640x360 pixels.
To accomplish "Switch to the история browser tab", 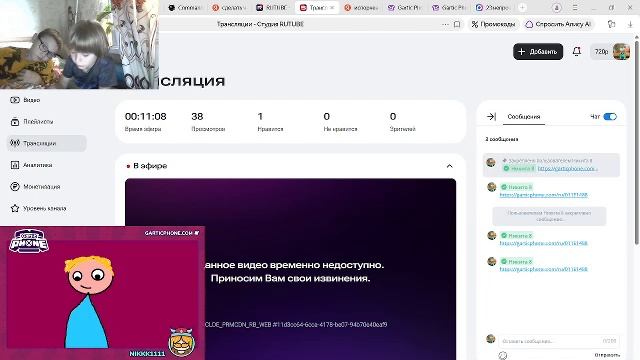I will coord(361,8).
